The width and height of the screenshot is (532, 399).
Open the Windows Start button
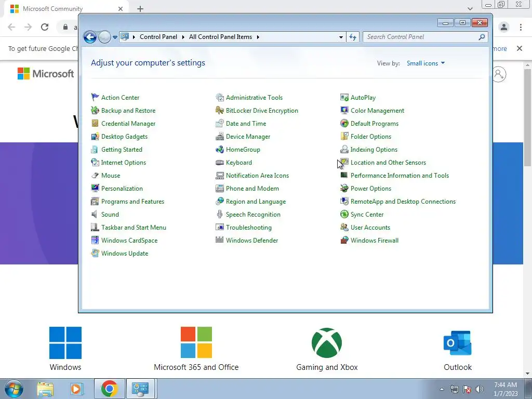pyautogui.click(x=14, y=389)
